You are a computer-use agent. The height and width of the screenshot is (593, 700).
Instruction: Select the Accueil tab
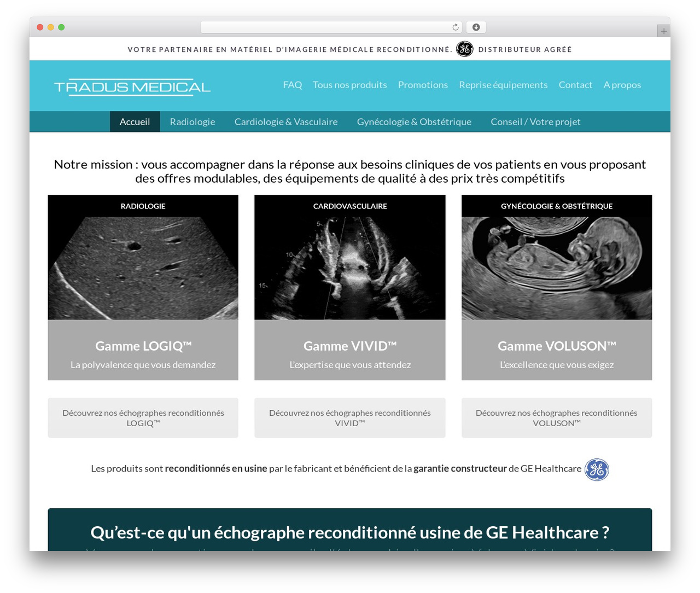135,121
